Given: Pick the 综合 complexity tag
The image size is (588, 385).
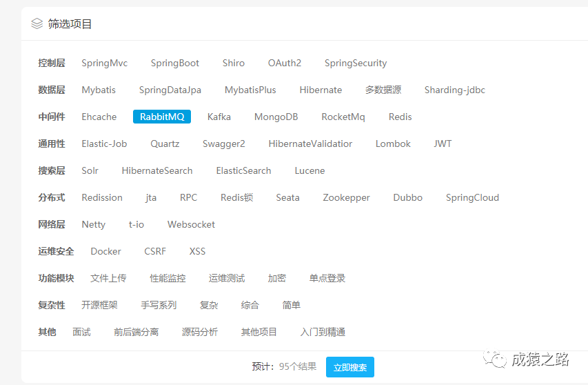Looking at the screenshot, I should 250,305.
